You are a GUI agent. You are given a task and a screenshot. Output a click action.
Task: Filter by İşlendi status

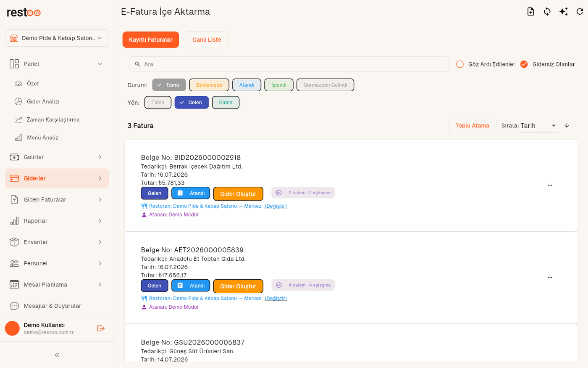279,85
